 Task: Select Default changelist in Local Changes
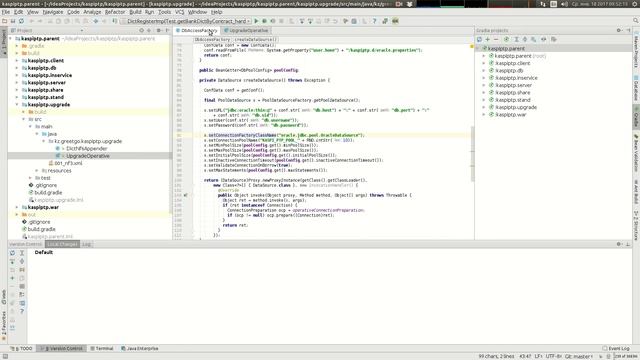click(44, 252)
